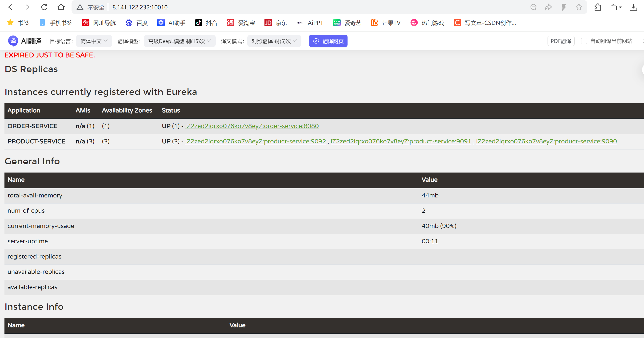Image resolution: width=644 pixels, height=338 pixels.
Task: Click the PDF翻译 button
Action: [x=560, y=41]
